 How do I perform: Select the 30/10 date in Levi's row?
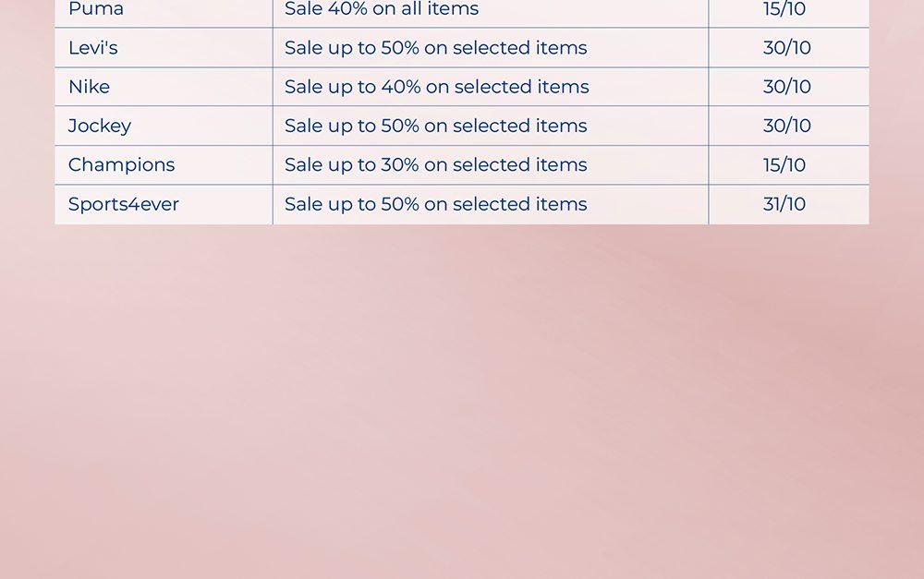(x=787, y=48)
